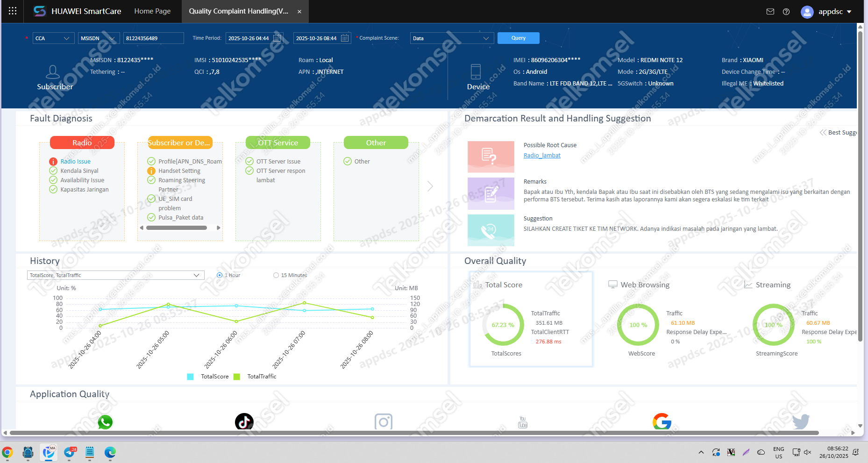
Task: Click the Handset Setting orange warning icon
Action: 151,171
